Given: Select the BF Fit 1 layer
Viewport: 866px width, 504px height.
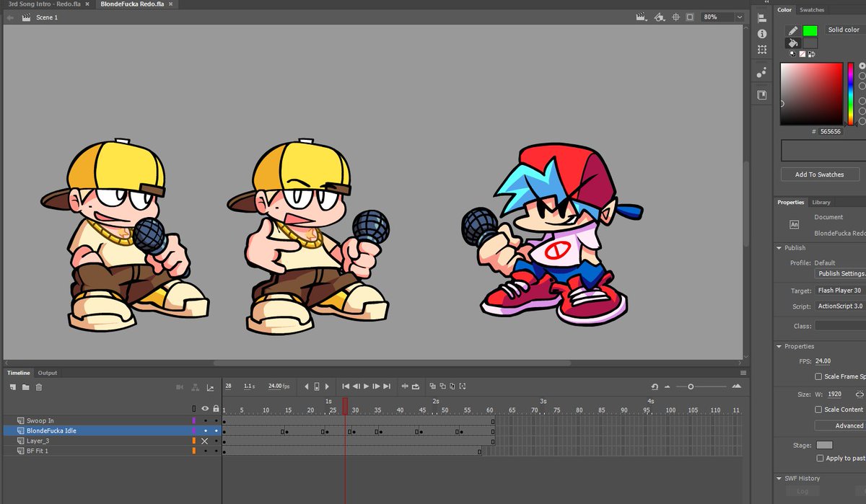Looking at the screenshot, I should (x=38, y=451).
